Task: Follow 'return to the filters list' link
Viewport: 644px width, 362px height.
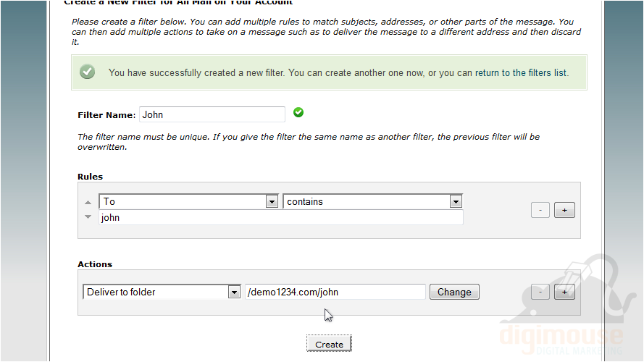Action: coord(520,72)
